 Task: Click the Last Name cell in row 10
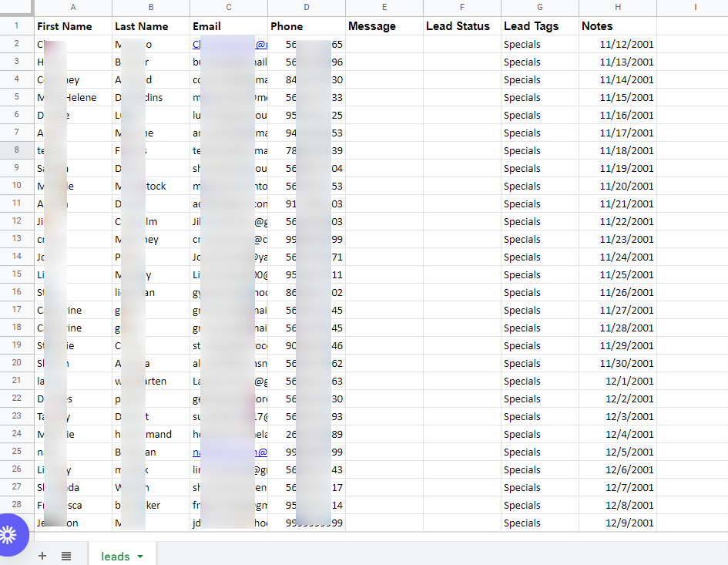click(x=151, y=186)
